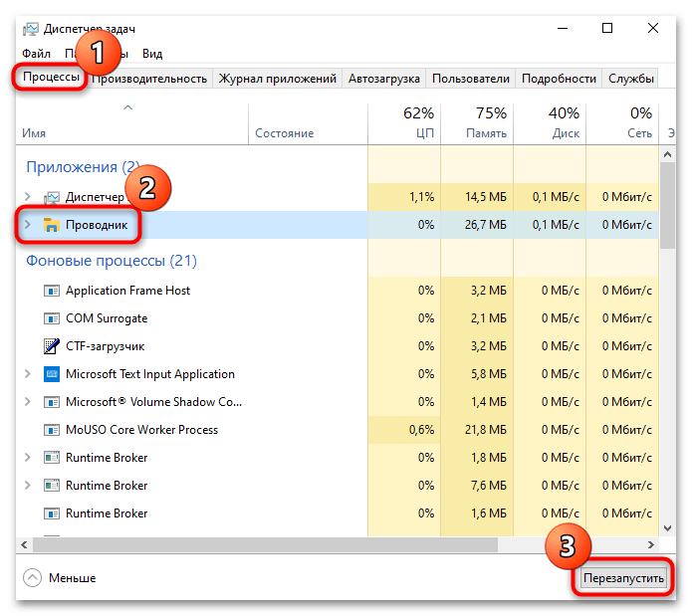This screenshot has width=692, height=616.
Task: Click the Перезапустить button
Action: (623, 578)
